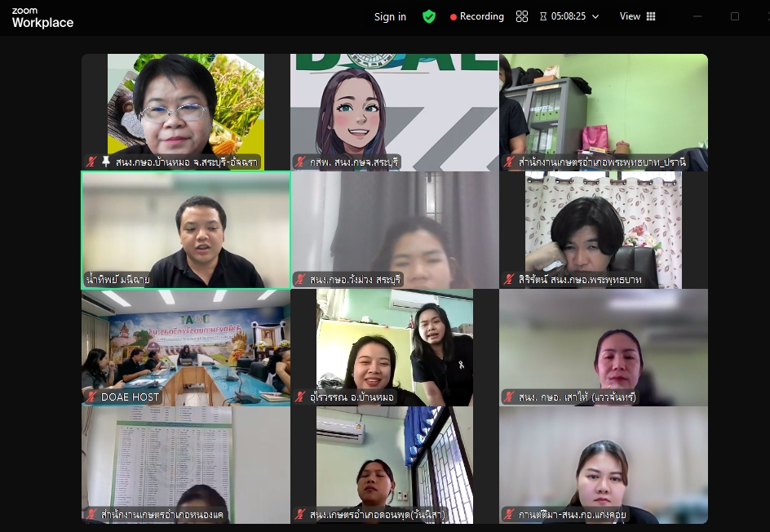Click muted mic icon on สิริรัตน์ tile
This screenshot has width=770, height=532.
509,280
